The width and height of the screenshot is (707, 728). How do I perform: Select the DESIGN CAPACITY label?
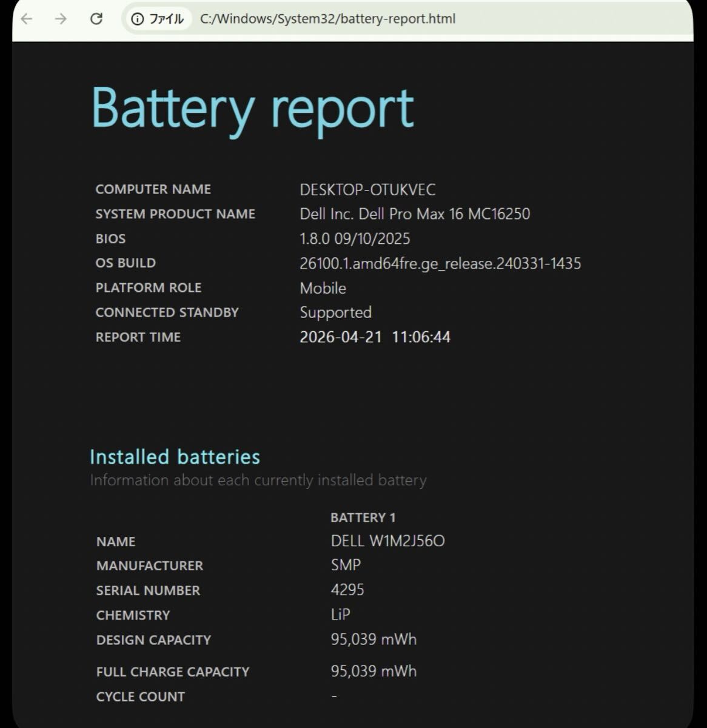[153, 640]
